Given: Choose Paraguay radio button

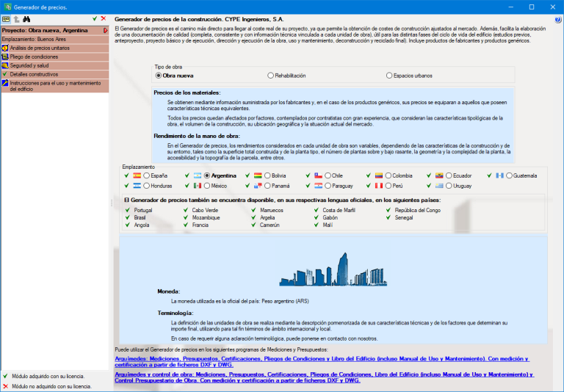Looking at the screenshot, I should pos(328,186).
